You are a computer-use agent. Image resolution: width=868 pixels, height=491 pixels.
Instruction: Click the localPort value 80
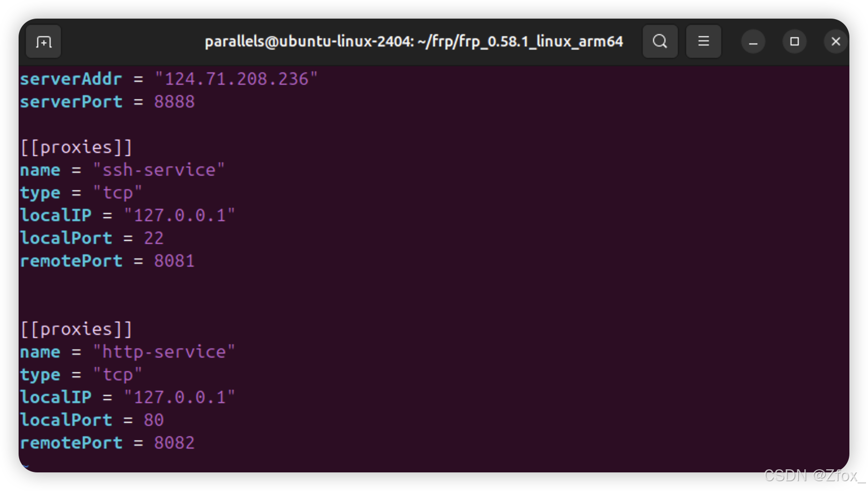coord(153,420)
